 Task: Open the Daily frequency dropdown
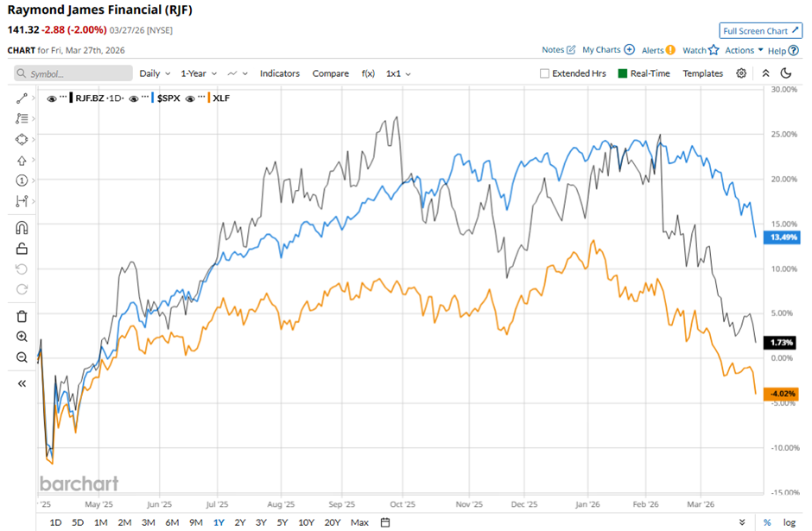point(155,73)
